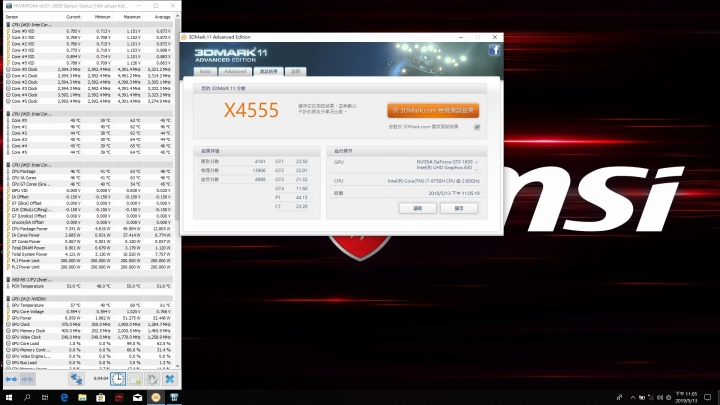Switch to HWiNFO taskbar icon
The width and height of the screenshot is (720, 405).
[x=174, y=398]
